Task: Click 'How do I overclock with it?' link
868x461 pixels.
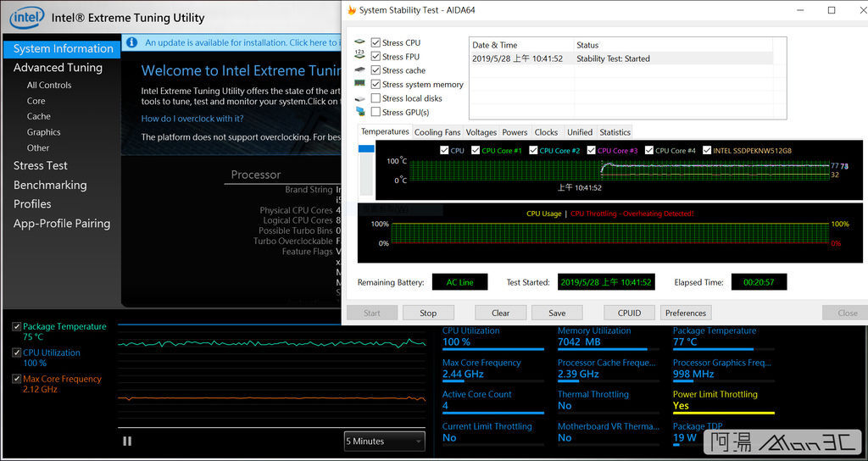Action: (192, 119)
